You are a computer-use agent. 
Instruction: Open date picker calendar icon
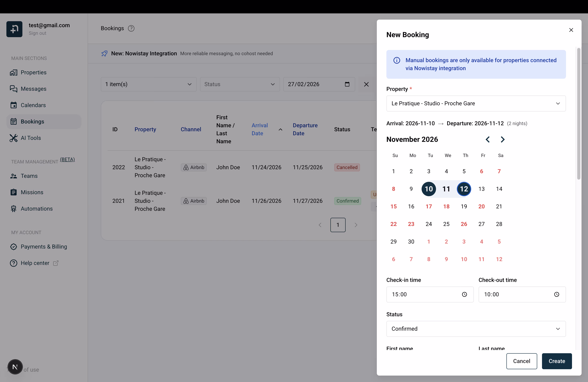(x=347, y=84)
